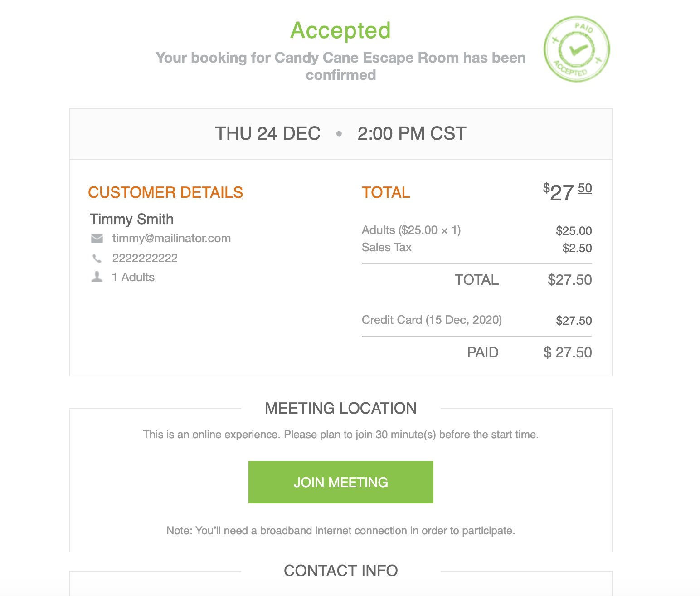Image resolution: width=700 pixels, height=596 pixels.
Task: Click the person icon beside 1 Adults
Action: tap(97, 277)
